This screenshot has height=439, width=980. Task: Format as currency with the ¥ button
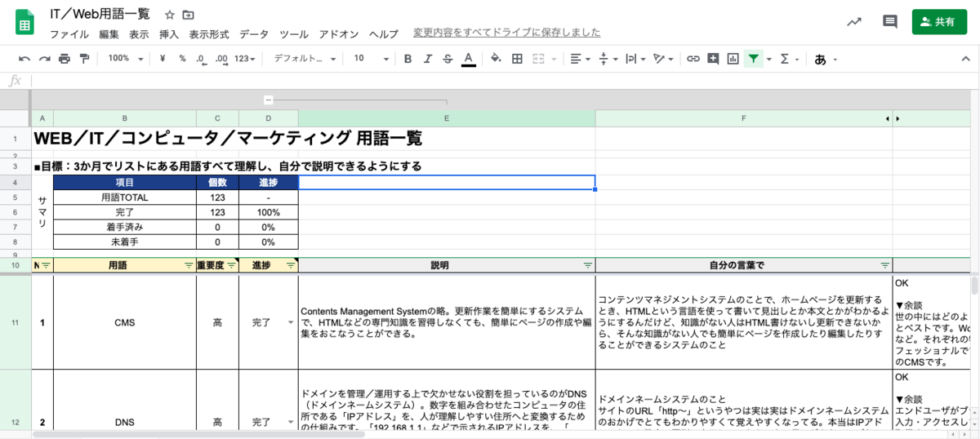(x=163, y=59)
